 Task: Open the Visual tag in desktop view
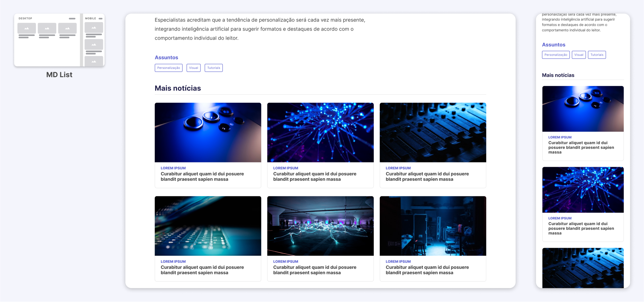click(193, 68)
